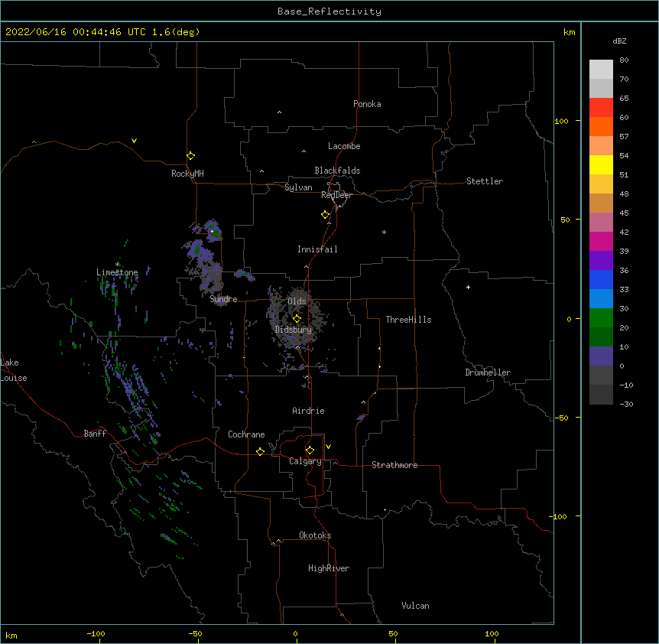Click the white asterisk marker east of Innisfail
The width and height of the screenshot is (659, 644).
pyautogui.click(x=384, y=232)
